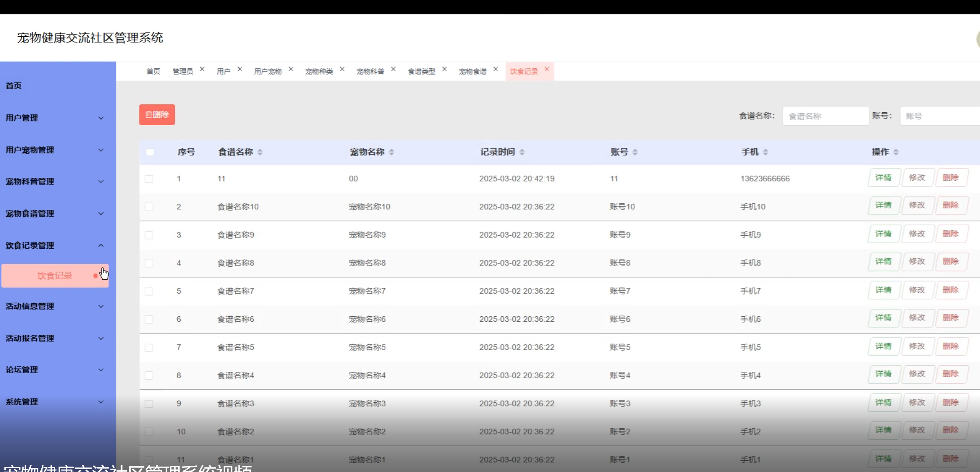Switch to the 宠物种类 tab

[x=319, y=71]
